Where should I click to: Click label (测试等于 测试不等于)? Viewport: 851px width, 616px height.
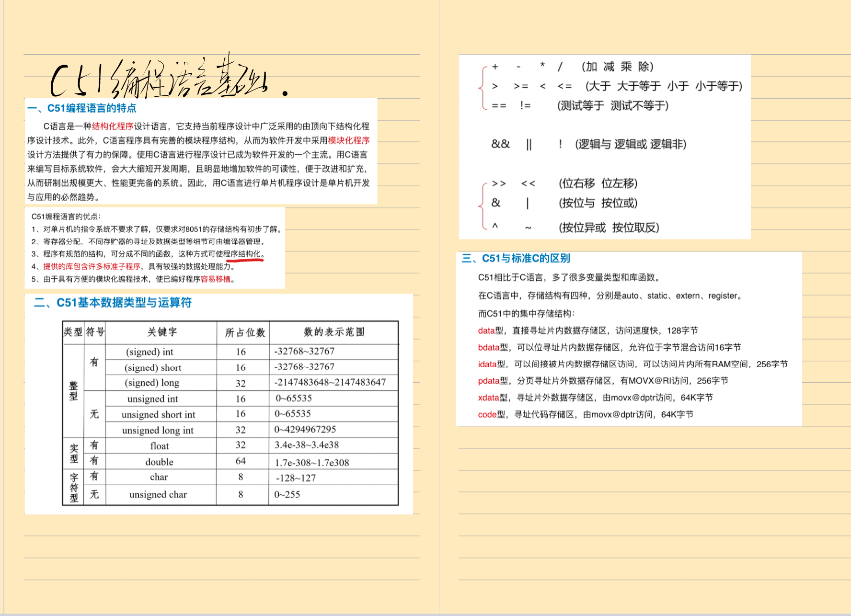point(613,105)
